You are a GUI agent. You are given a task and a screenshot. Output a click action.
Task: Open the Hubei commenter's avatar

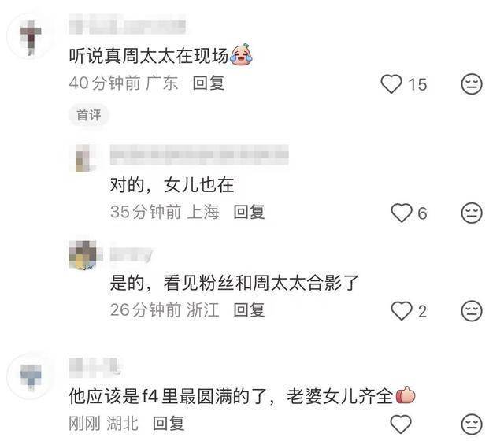(x=31, y=376)
